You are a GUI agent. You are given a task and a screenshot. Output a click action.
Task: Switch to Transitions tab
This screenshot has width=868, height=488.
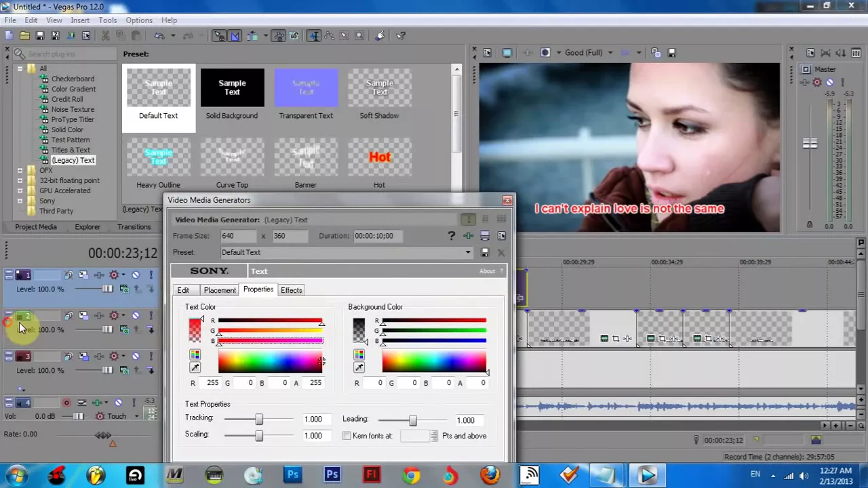pyautogui.click(x=134, y=227)
